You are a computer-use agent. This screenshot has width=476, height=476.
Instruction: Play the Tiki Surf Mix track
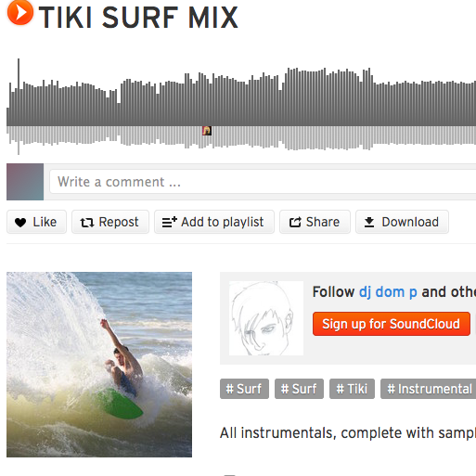click(20, 12)
